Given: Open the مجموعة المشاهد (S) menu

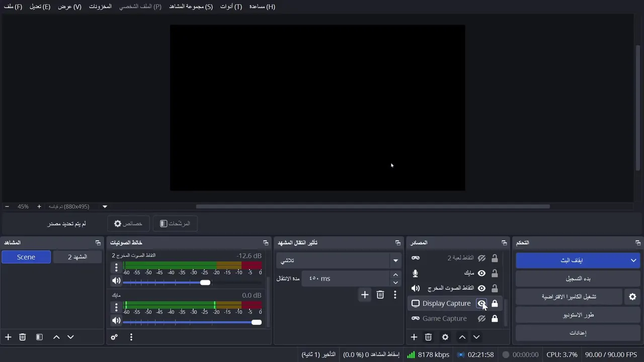Looking at the screenshot, I should pyautogui.click(x=191, y=7).
